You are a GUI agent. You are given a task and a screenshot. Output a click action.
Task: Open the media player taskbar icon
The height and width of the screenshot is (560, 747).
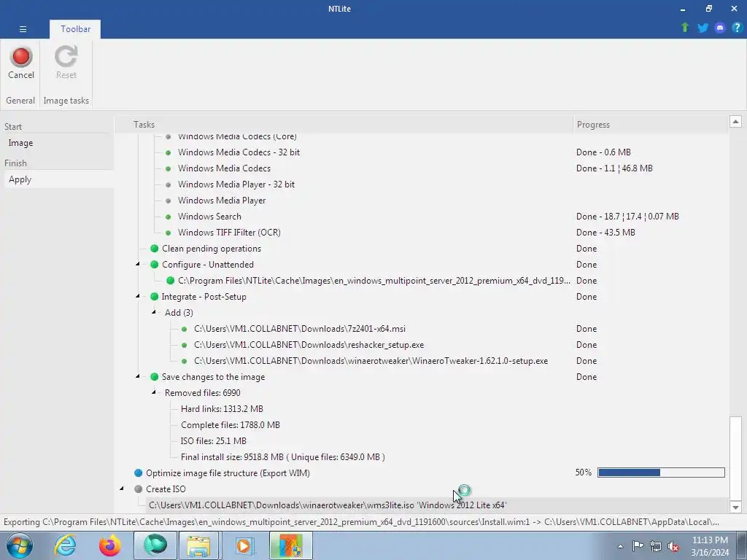[244, 545]
